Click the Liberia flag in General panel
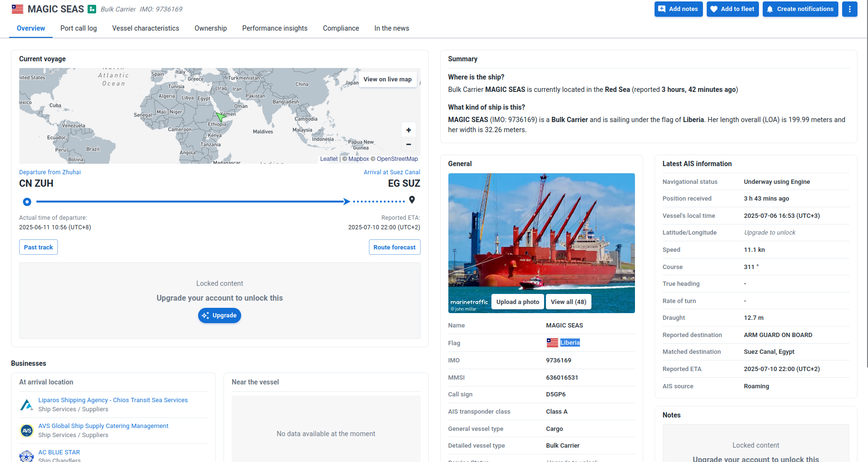 (x=552, y=343)
